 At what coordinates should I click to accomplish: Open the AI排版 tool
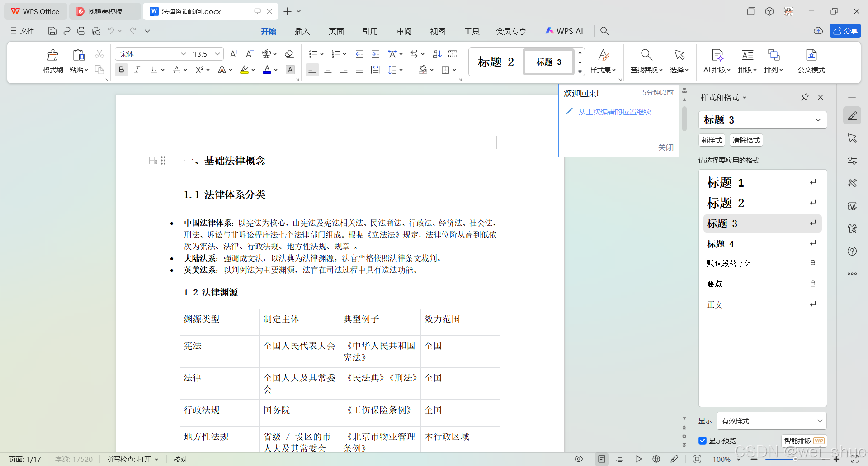click(x=717, y=61)
